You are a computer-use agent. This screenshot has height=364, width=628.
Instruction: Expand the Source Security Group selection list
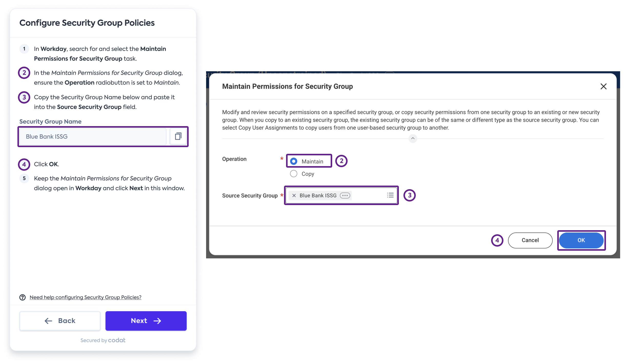coord(390,195)
